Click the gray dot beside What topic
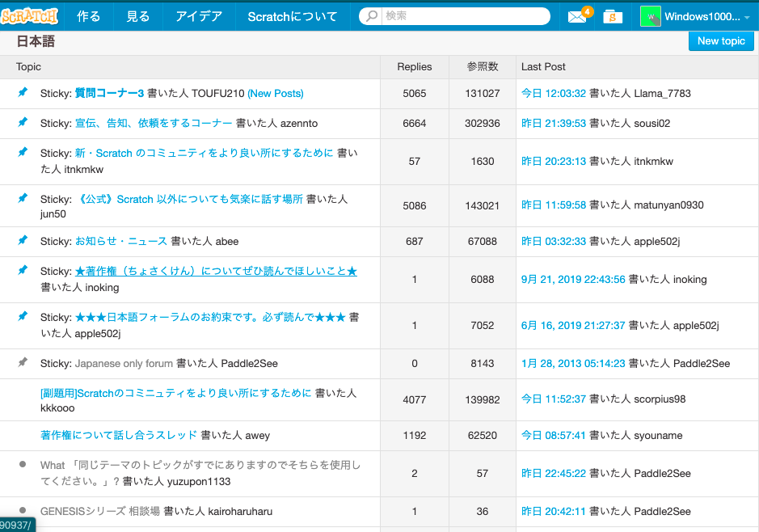 [x=23, y=464]
